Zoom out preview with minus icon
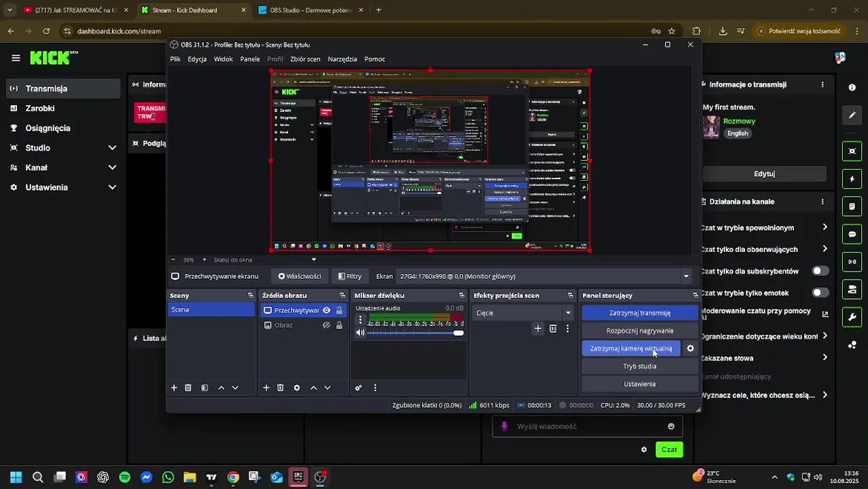Screen dimensions: 868x489 (x=173, y=259)
